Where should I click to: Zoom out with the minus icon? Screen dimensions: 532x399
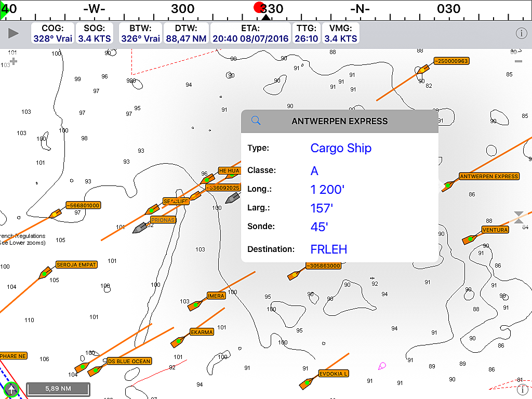(518, 61)
